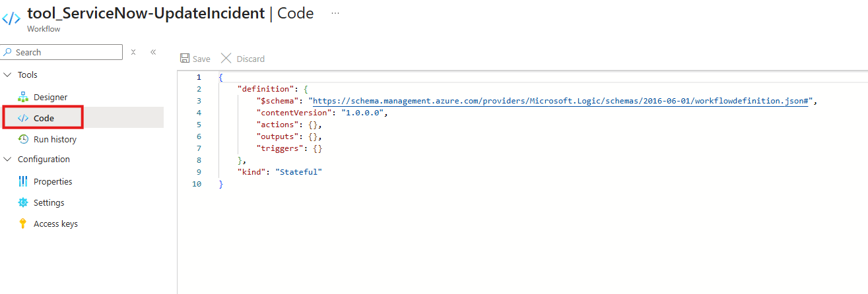Click the Discard X icon
This screenshot has width=868, height=294.
pos(226,59)
